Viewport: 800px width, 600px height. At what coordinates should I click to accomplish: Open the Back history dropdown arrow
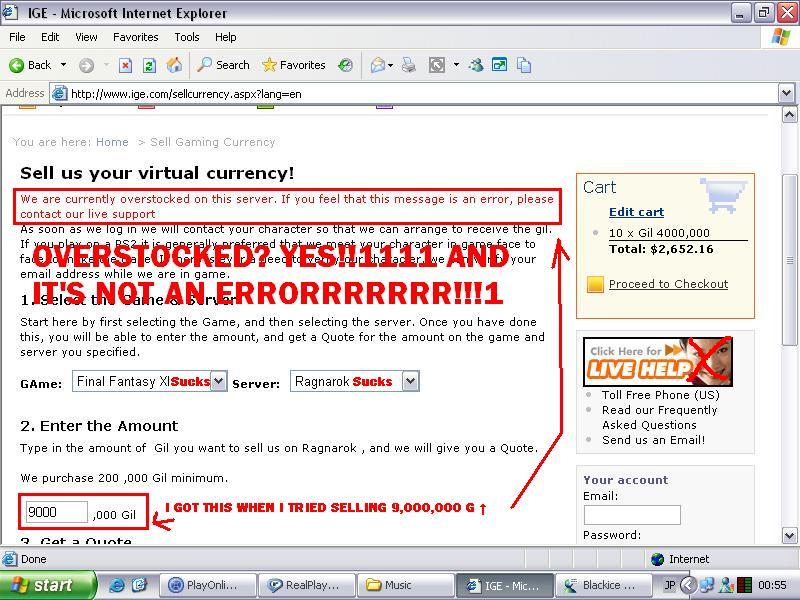coord(63,65)
